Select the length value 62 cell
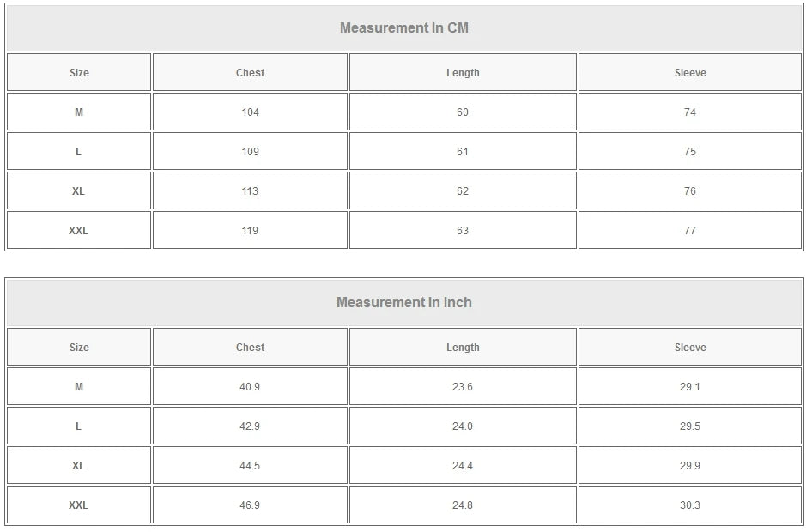 click(463, 191)
